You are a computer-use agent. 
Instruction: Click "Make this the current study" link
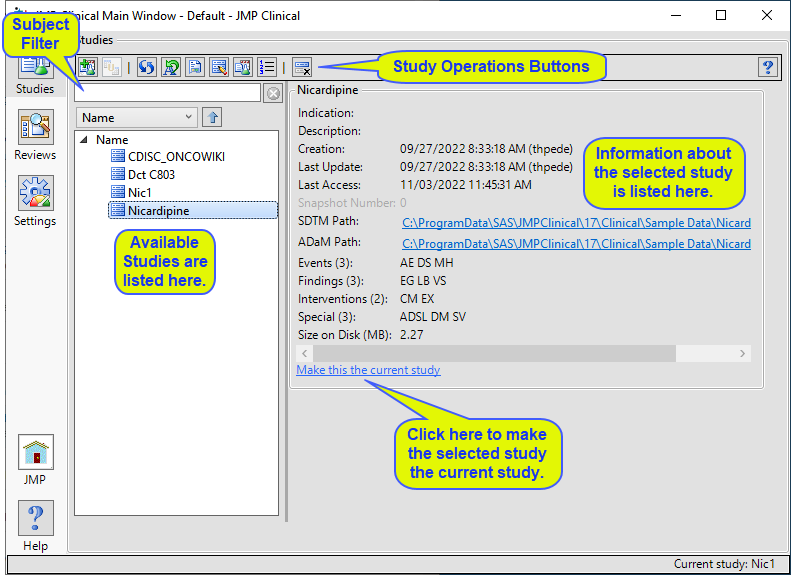[x=368, y=370]
